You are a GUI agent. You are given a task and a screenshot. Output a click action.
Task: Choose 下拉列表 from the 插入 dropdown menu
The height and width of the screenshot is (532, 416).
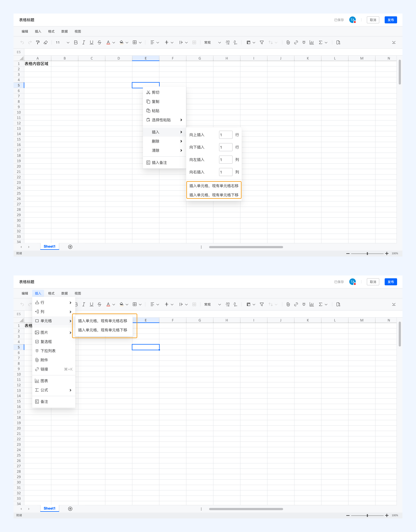pos(54,351)
